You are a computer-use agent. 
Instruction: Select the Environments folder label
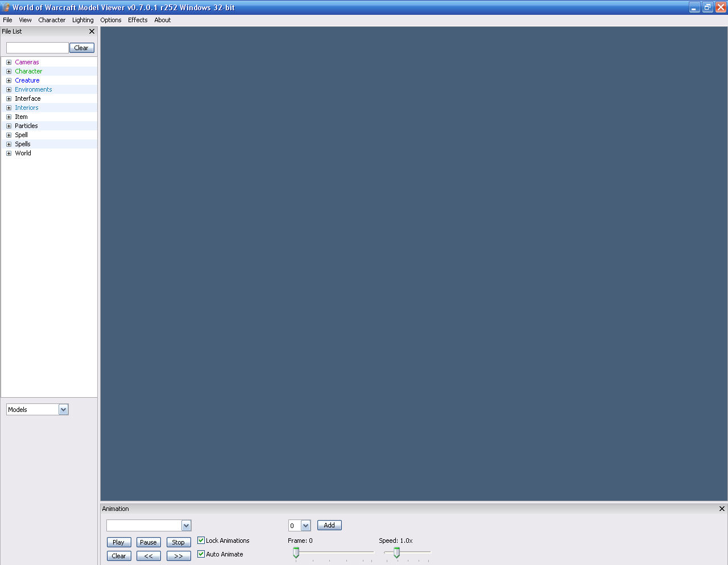[34, 89]
